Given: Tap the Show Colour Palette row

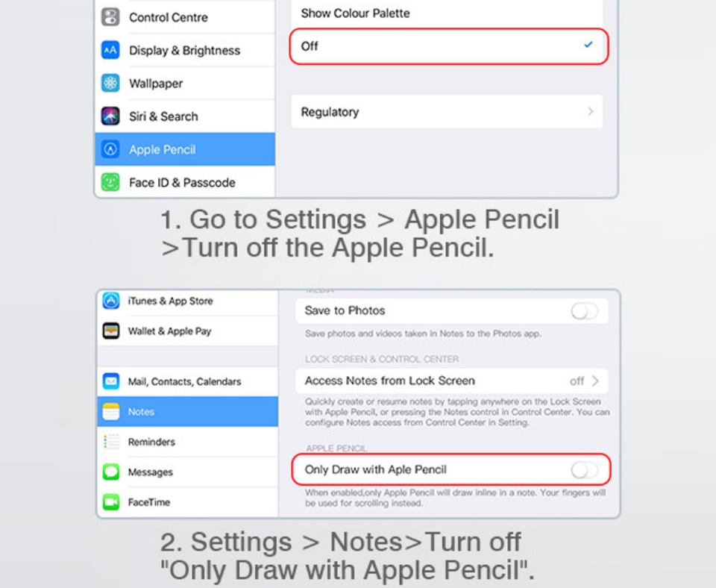Looking at the screenshot, I should pos(447,13).
